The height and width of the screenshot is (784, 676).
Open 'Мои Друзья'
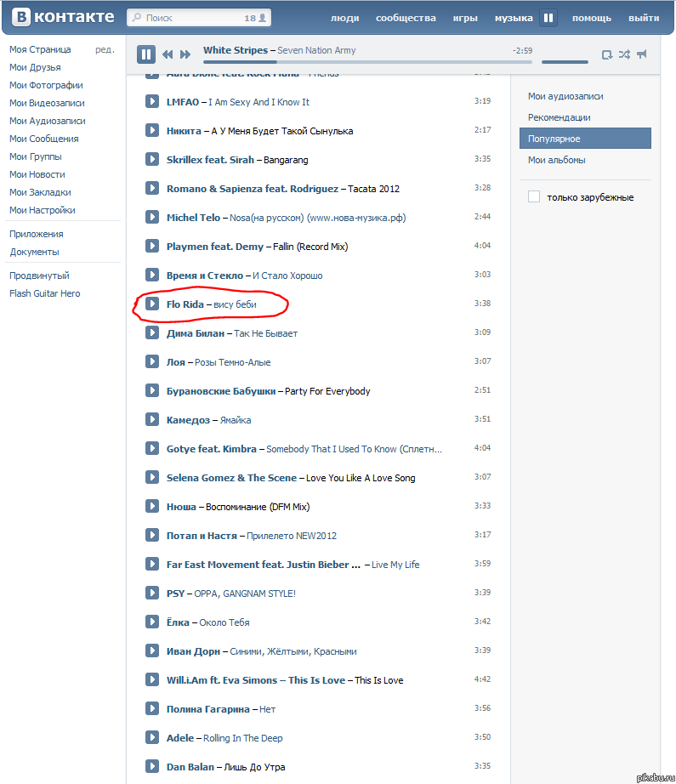pos(35,67)
